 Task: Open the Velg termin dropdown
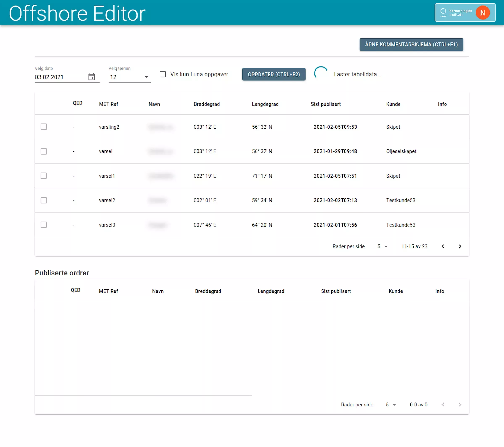(129, 77)
